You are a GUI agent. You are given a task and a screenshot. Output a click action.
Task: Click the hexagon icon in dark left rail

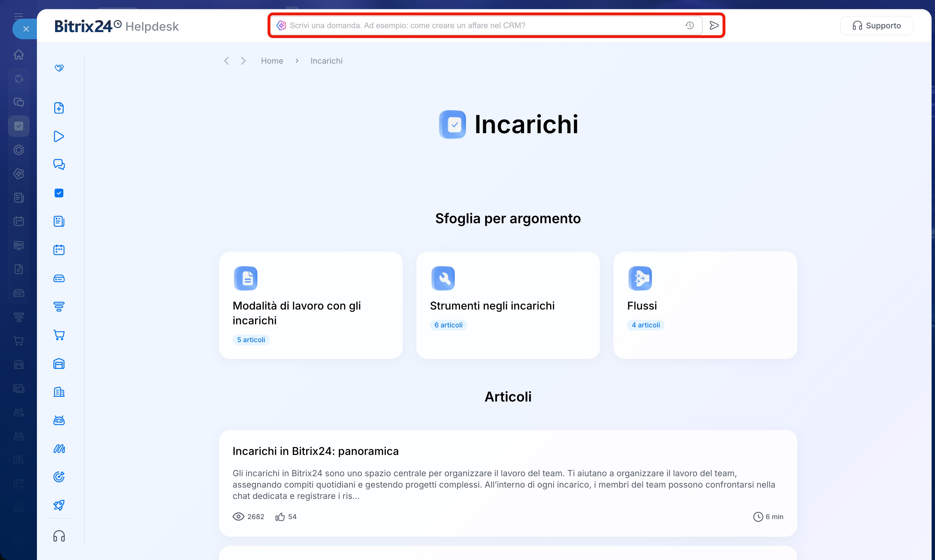[18, 150]
